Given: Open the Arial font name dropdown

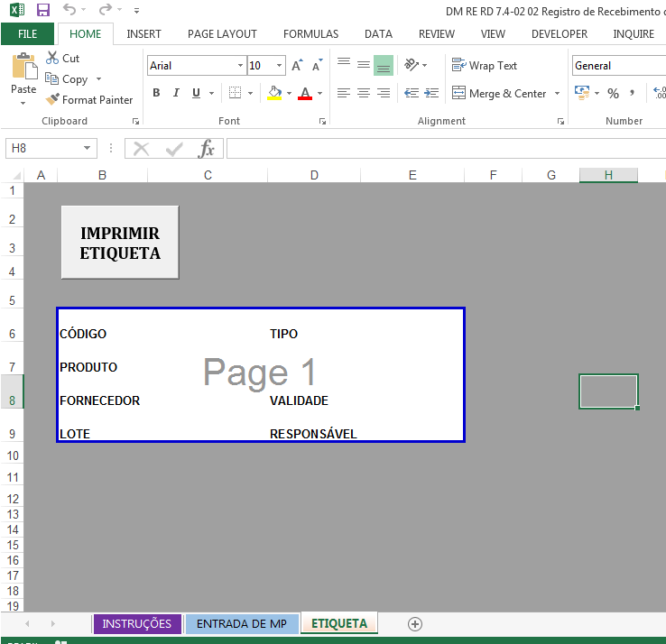Looking at the screenshot, I should click(x=240, y=65).
